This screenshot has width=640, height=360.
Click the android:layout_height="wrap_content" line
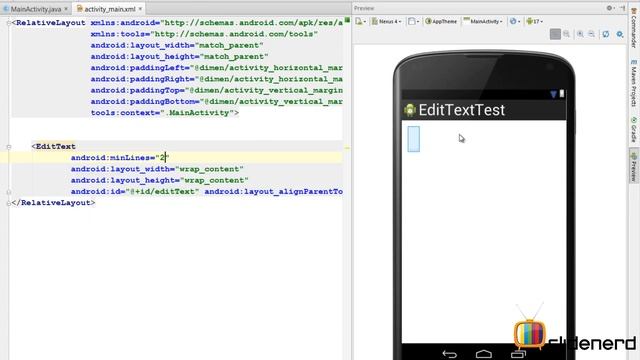click(x=160, y=180)
